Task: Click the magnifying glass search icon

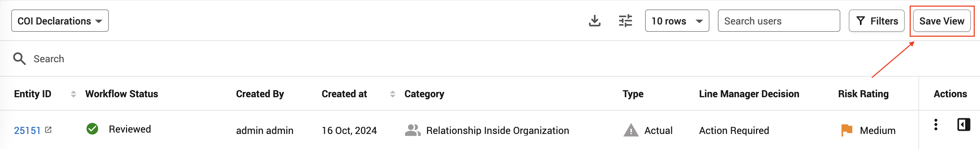Action: (x=19, y=59)
